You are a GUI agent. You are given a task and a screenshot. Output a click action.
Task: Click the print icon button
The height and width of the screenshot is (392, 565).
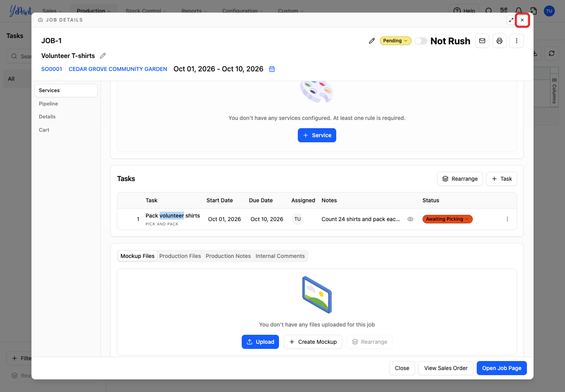(x=499, y=41)
